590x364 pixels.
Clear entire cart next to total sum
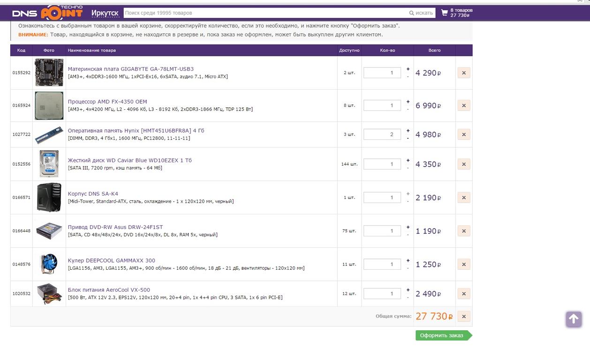coord(464,317)
